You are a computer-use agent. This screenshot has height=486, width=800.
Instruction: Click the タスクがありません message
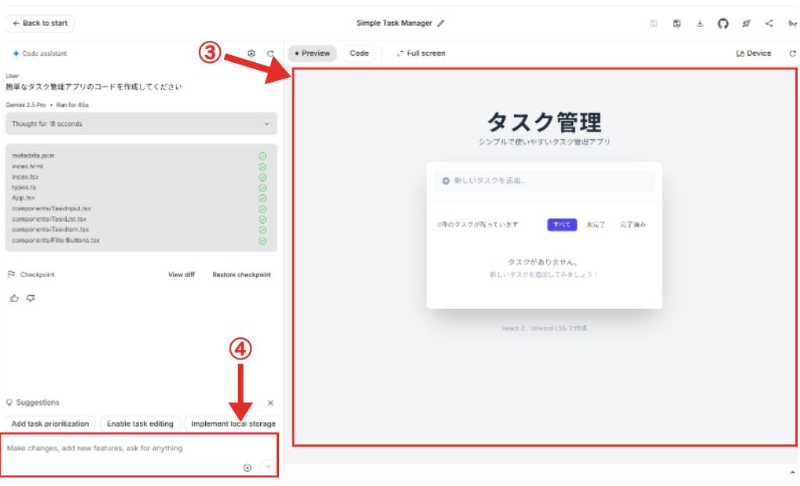click(x=543, y=262)
